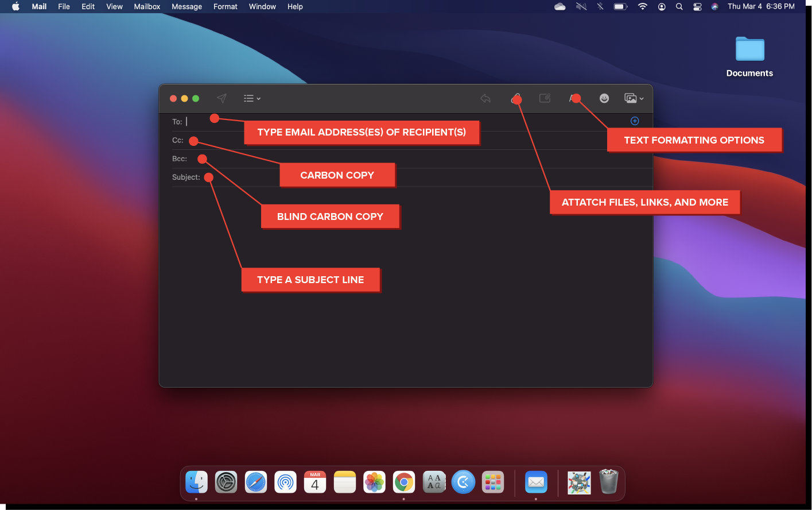The width and height of the screenshot is (812, 510).
Task: Add a contact with the blue plus
Action: click(635, 121)
